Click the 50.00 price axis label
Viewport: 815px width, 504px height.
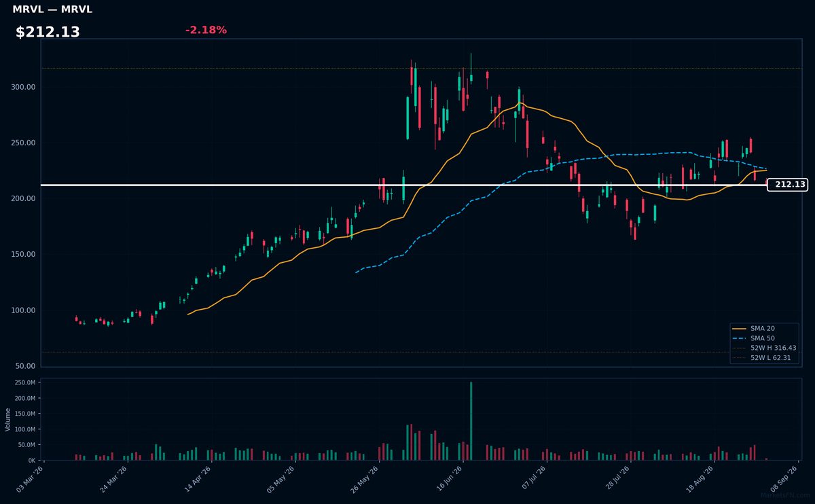click(x=25, y=366)
